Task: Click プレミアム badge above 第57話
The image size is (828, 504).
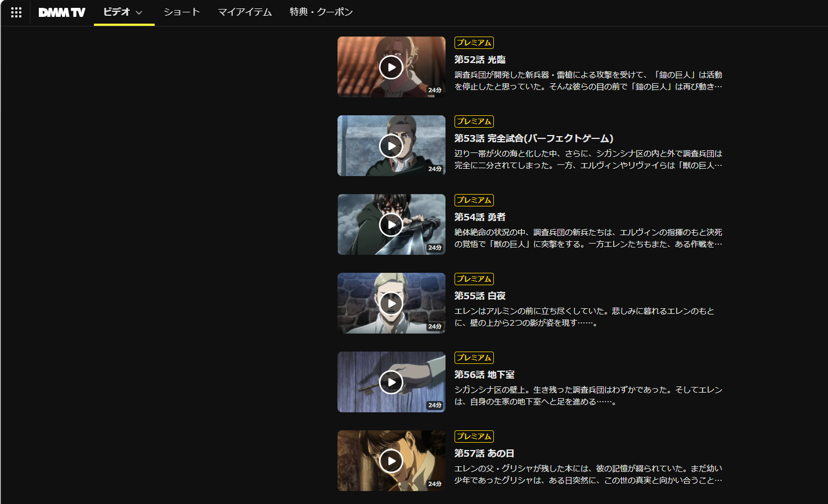Action: tap(474, 436)
